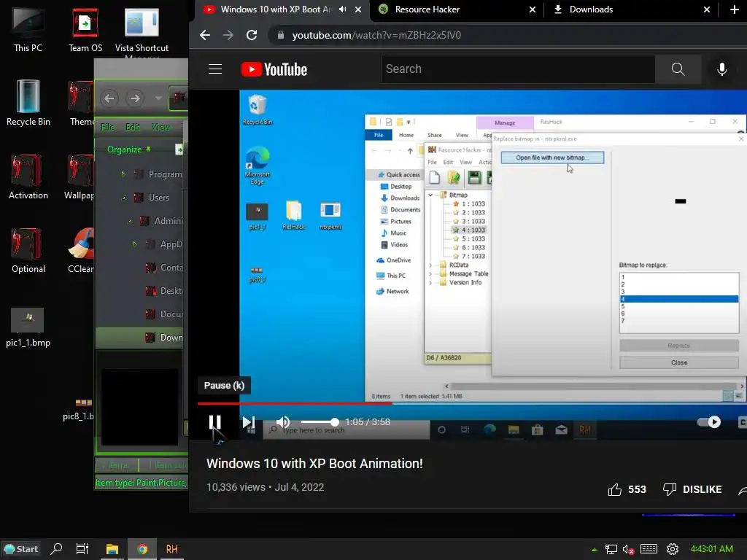The image size is (747, 560).
Task: Open touch keyboard tray icon
Action: pyautogui.click(x=649, y=549)
